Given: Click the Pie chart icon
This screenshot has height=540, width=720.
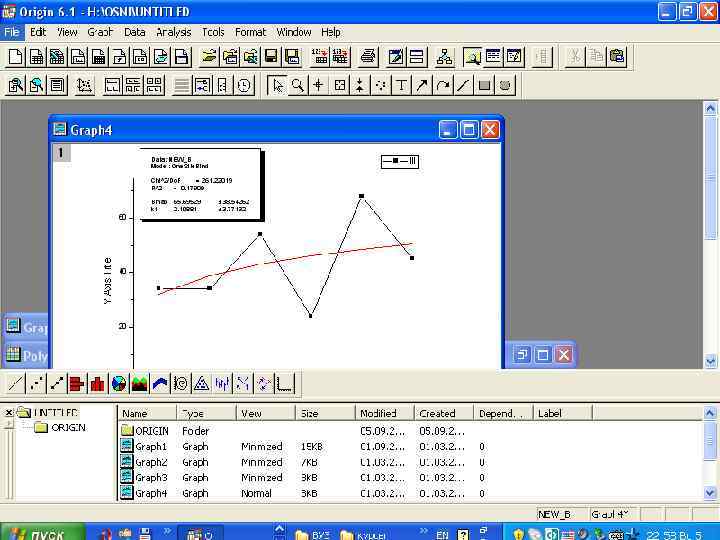Looking at the screenshot, I should [118, 383].
